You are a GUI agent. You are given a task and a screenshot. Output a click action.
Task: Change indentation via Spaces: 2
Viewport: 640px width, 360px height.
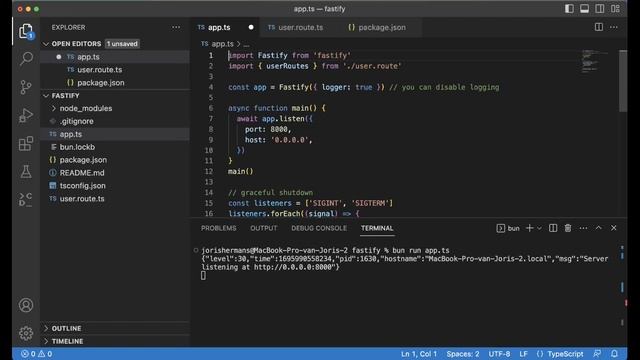(x=463, y=354)
